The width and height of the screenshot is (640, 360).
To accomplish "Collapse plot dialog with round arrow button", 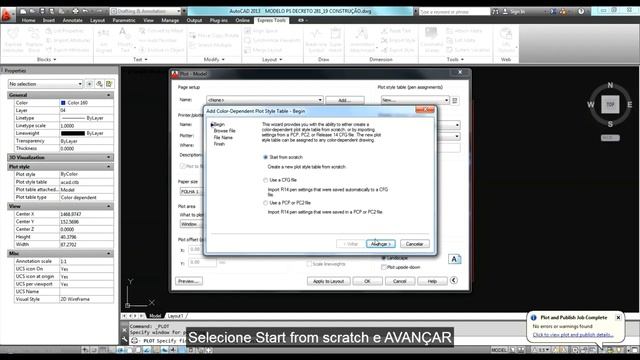I will 453,280.
